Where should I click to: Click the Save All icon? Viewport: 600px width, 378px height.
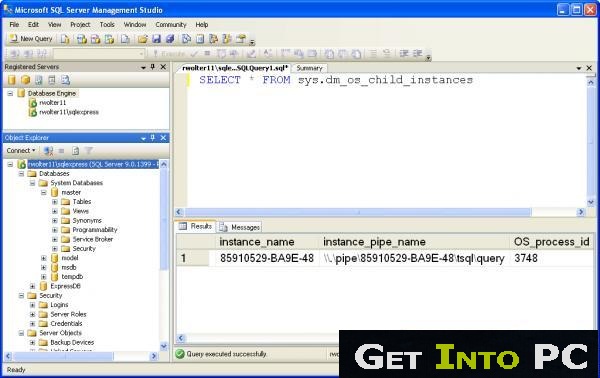coord(170,39)
